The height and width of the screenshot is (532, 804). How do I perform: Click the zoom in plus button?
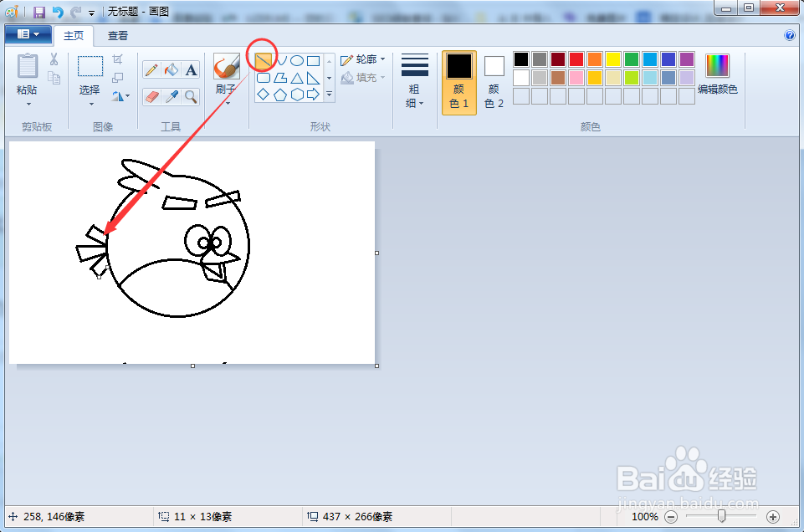click(773, 517)
